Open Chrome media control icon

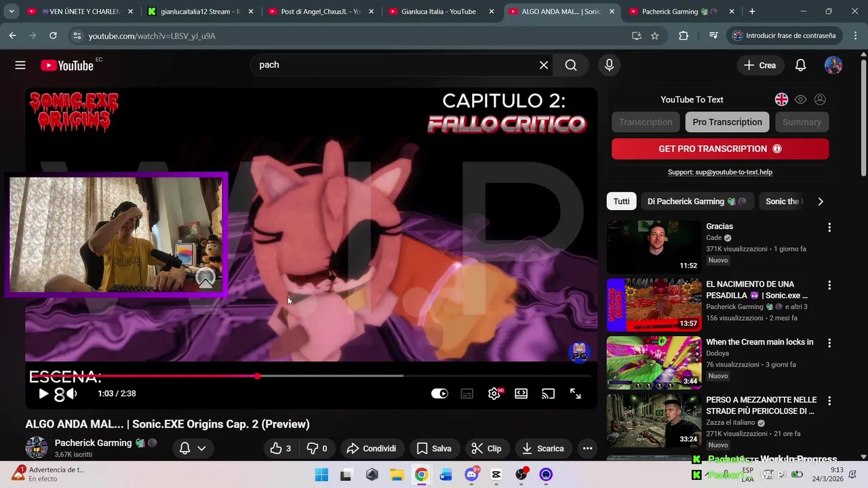[713, 36]
